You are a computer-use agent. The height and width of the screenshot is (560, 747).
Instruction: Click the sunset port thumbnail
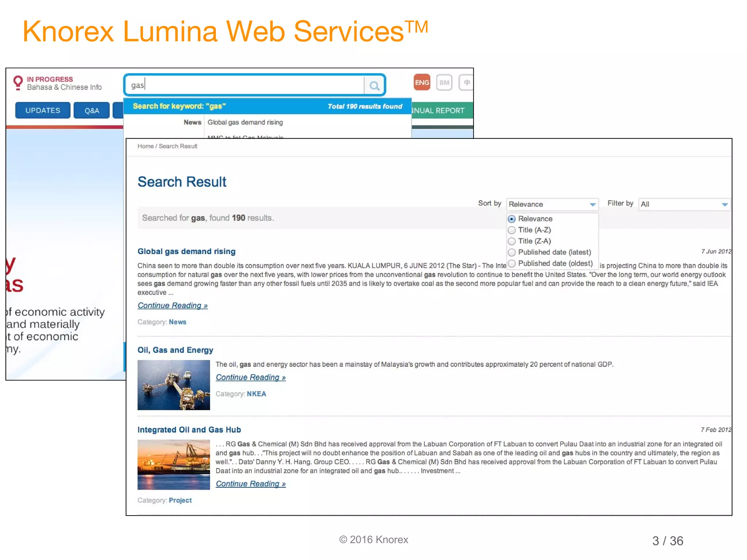coord(174,465)
